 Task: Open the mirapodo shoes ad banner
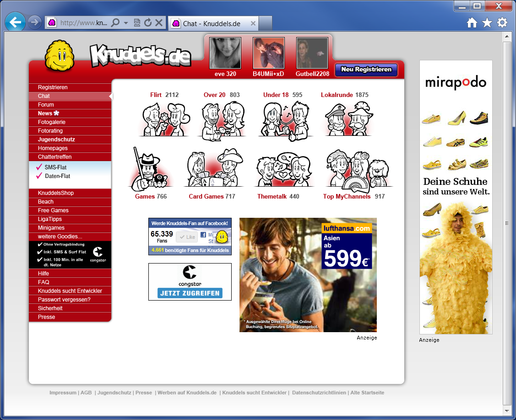pos(456,197)
